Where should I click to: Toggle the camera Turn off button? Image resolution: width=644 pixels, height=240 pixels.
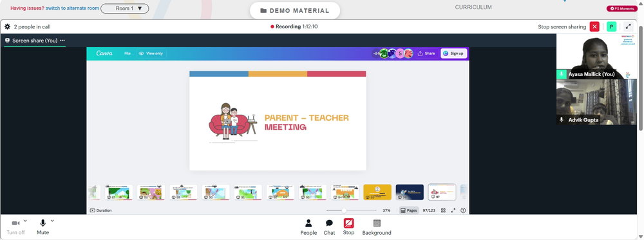(x=15, y=227)
